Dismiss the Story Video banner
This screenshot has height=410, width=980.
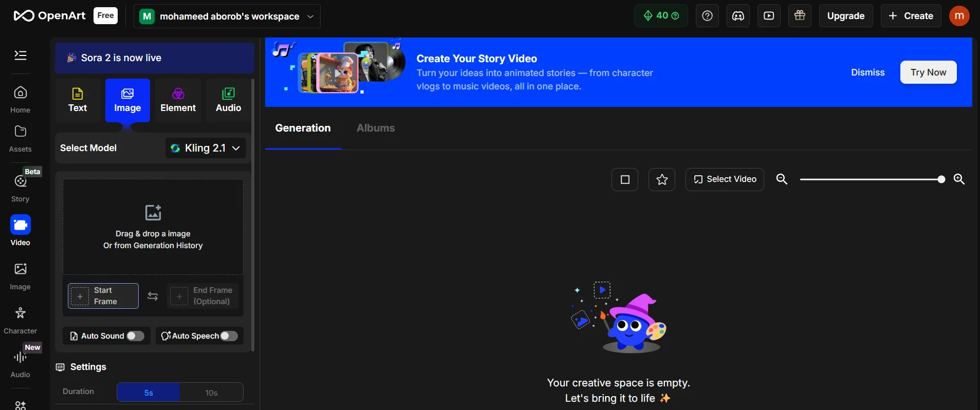coord(867,72)
